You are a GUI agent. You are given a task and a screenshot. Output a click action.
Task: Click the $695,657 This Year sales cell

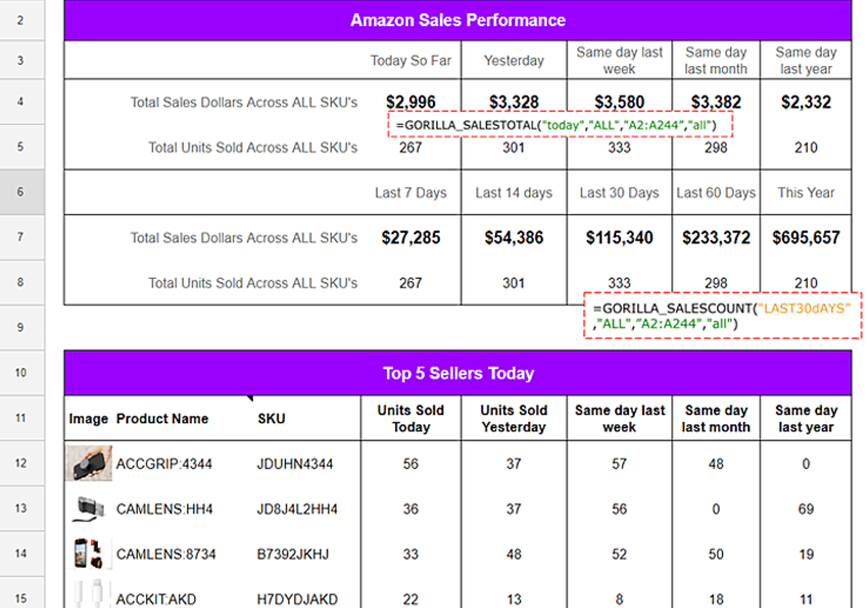(806, 237)
